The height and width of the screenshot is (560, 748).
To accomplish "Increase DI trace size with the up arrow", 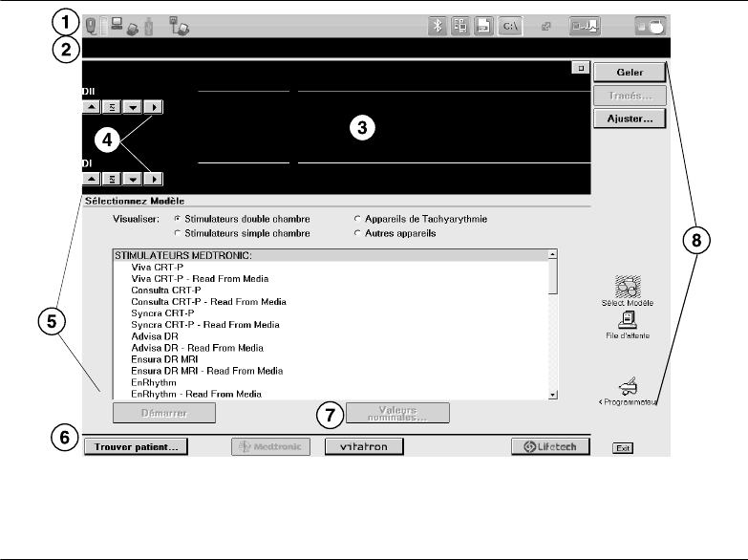I will point(91,179).
